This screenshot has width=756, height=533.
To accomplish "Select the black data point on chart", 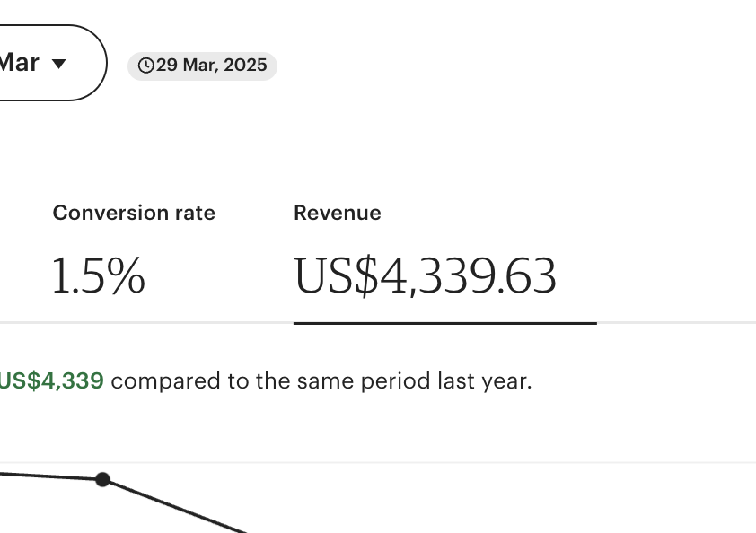I will pos(103,479).
